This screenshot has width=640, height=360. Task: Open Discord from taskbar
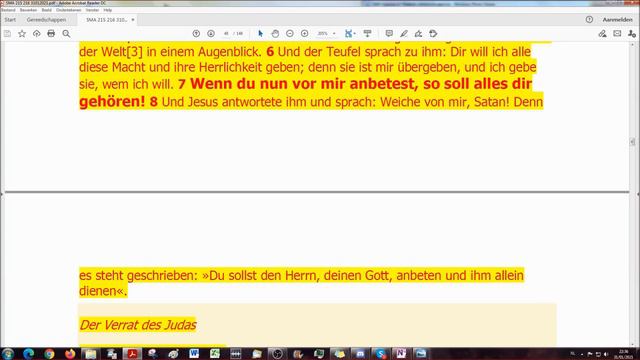point(360,353)
